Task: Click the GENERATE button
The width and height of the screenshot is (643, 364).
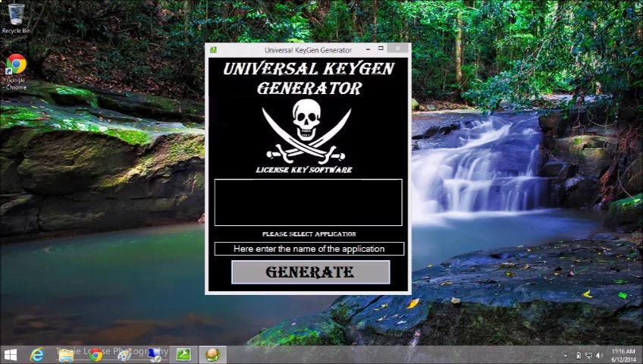Action: click(x=310, y=272)
